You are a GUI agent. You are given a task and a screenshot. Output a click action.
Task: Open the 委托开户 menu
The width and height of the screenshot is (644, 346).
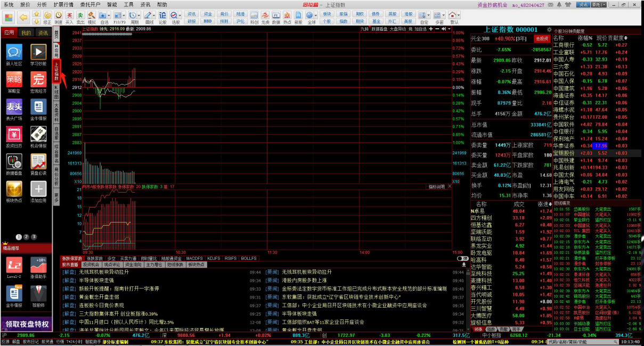[90, 4]
